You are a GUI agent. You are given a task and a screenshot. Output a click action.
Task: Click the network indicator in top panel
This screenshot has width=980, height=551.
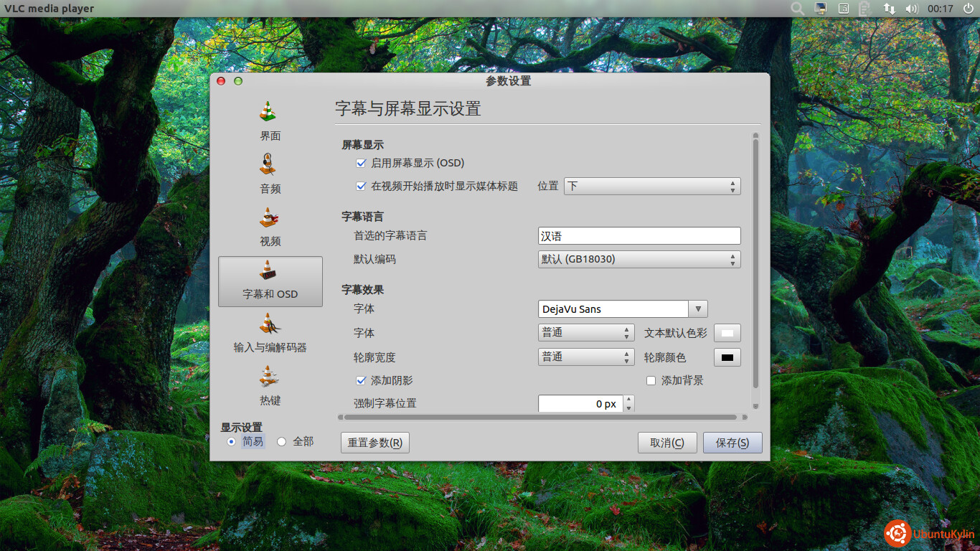(x=889, y=9)
